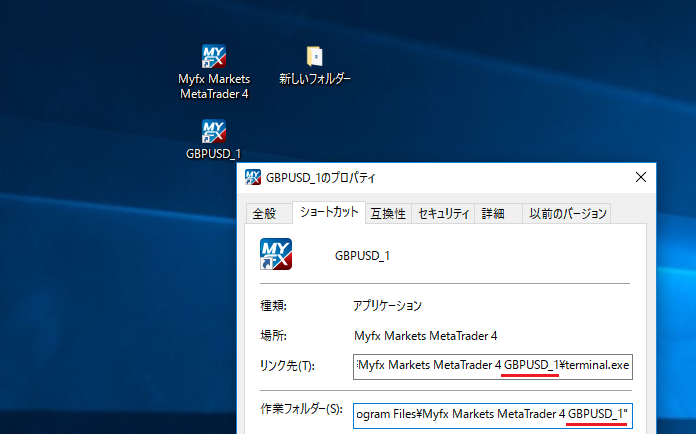Click the 種類: label
This screenshot has height=434, width=696.
point(273,305)
